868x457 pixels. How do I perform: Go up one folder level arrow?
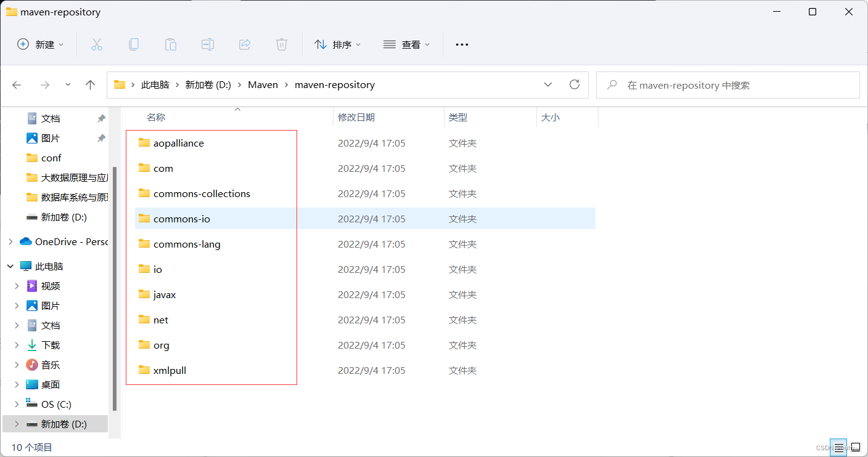coord(91,85)
